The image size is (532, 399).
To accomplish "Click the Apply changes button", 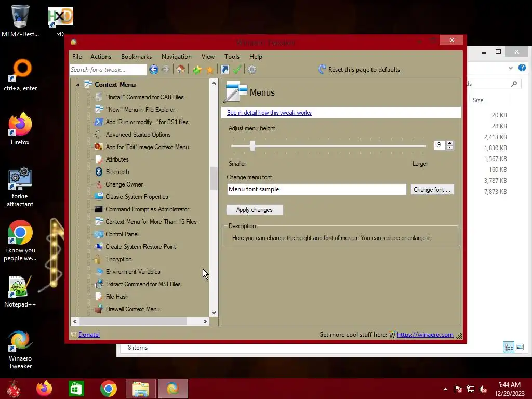I will tap(255, 210).
